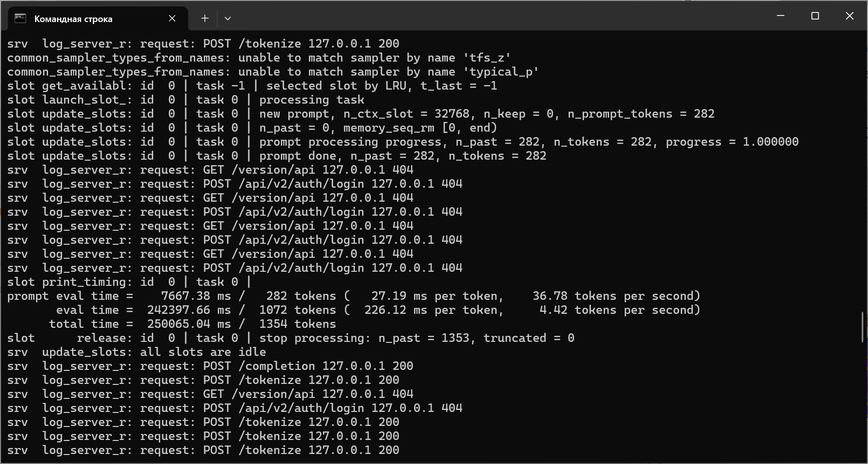Click the 'prompt done' log line
The image size is (868, 464).
pyautogui.click(x=276, y=156)
